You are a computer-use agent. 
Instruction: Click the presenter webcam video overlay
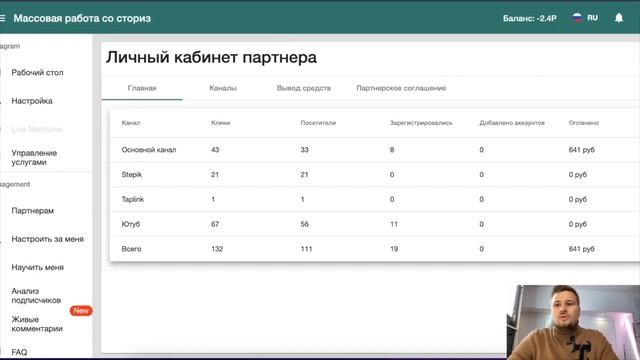click(573, 322)
